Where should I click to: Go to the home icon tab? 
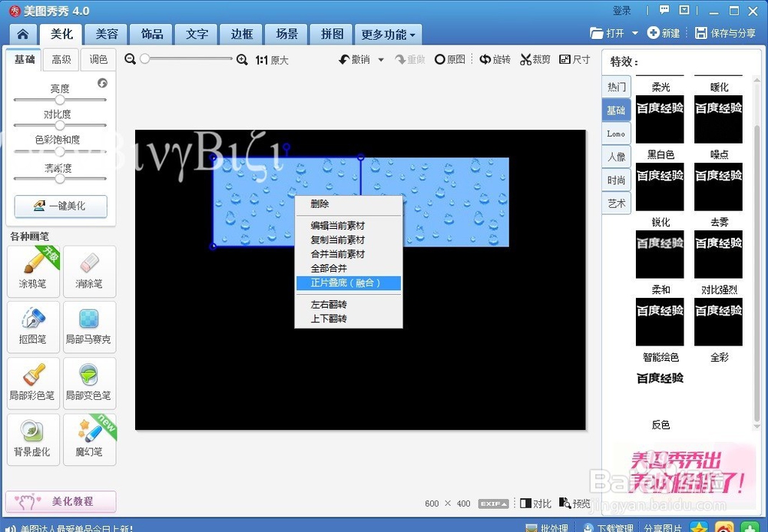[22, 35]
